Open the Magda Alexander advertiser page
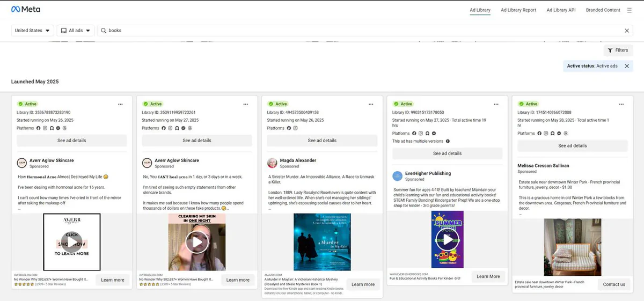 point(298,160)
